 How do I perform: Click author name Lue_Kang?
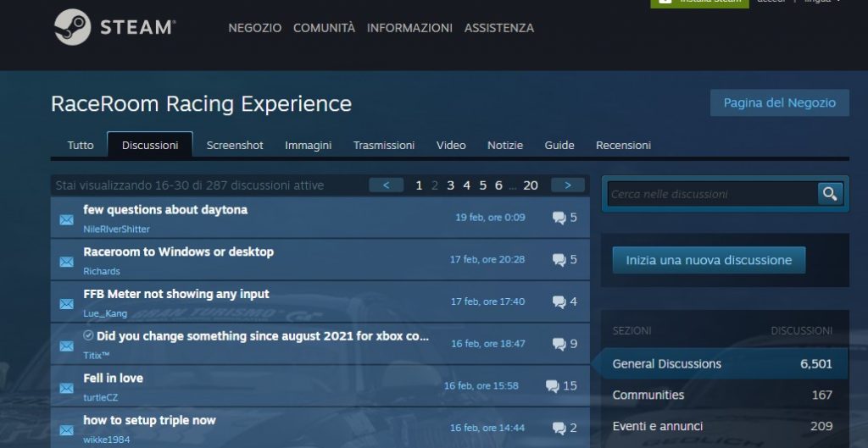[x=105, y=313]
